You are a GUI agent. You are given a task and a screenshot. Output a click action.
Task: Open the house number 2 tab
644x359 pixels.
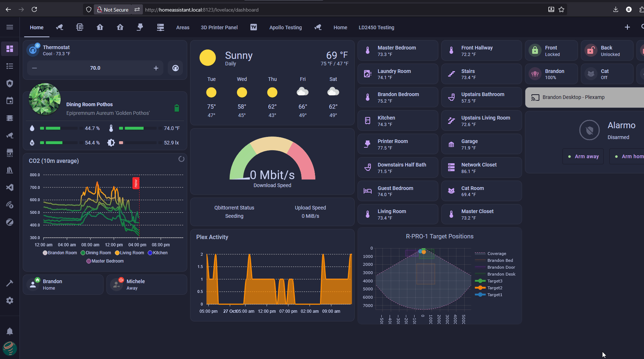click(120, 27)
